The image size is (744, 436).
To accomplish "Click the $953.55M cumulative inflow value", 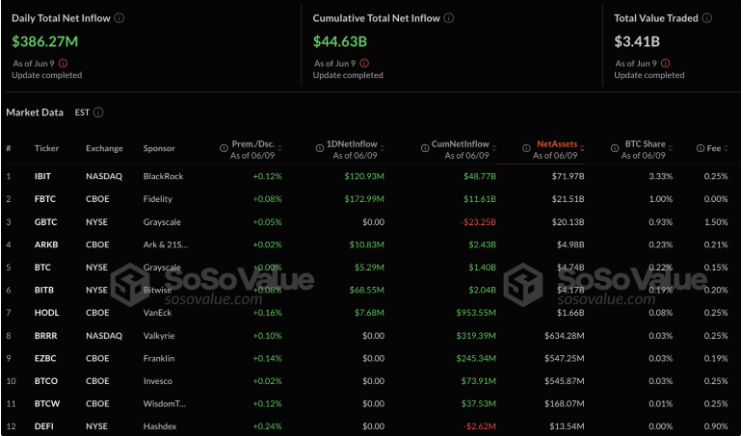I will coord(476,313).
